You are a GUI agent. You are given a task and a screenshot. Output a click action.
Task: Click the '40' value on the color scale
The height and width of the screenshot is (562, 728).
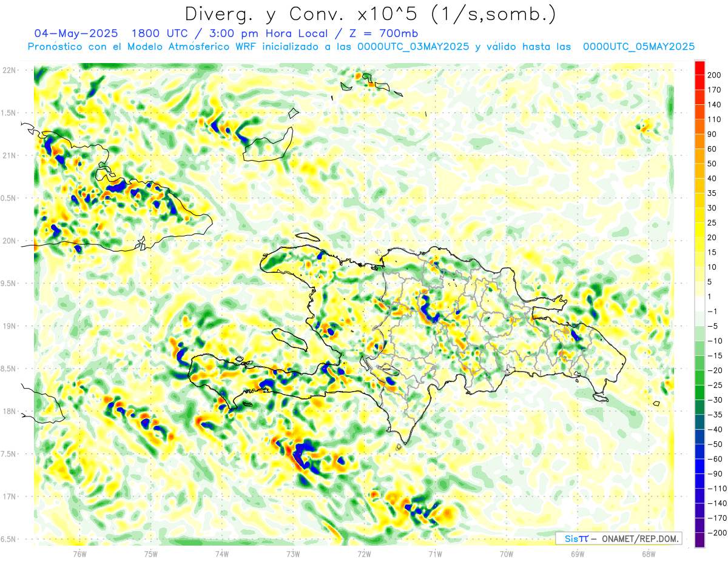click(713, 178)
